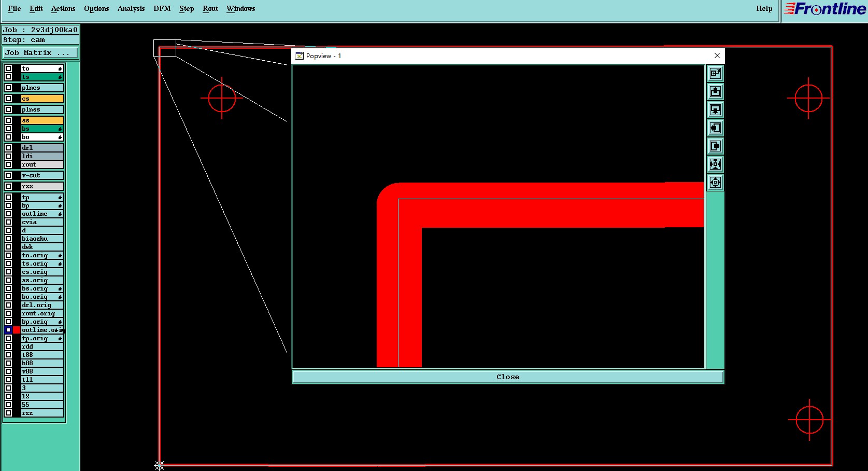This screenshot has height=471, width=868.
Task: Close the Popview window with the X
Action: [717, 56]
